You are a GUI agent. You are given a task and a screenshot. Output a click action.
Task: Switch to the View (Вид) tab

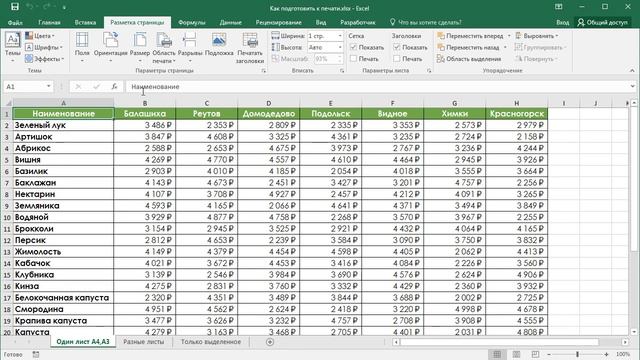coord(321,22)
